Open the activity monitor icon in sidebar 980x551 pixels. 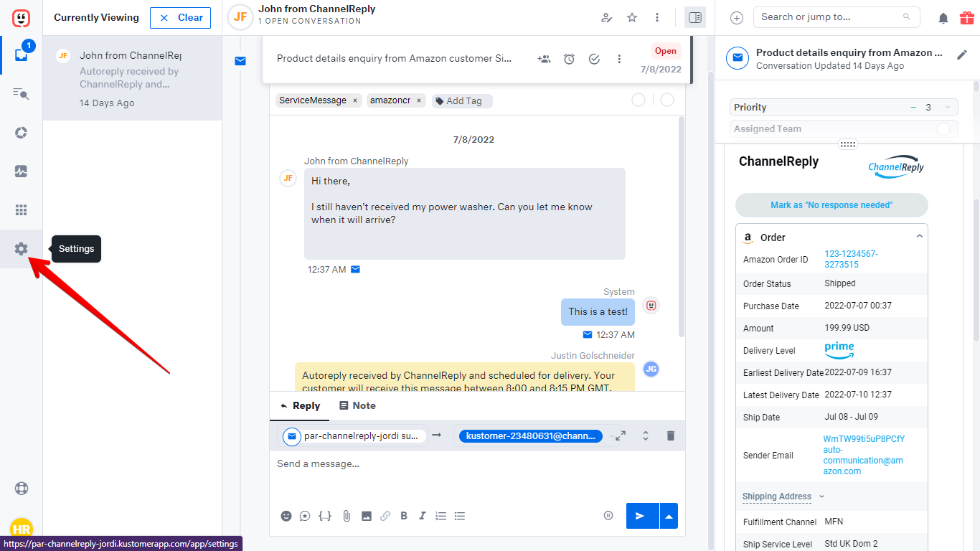(21, 171)
